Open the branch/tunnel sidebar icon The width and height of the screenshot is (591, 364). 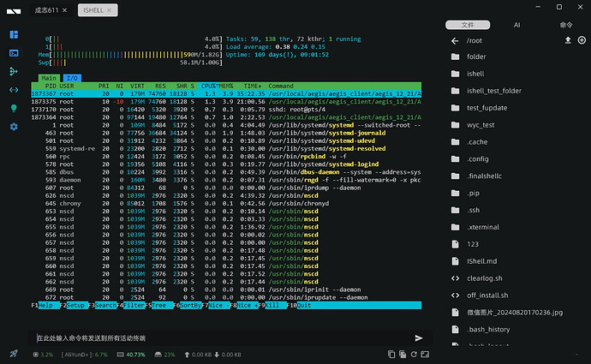[14, 71]
